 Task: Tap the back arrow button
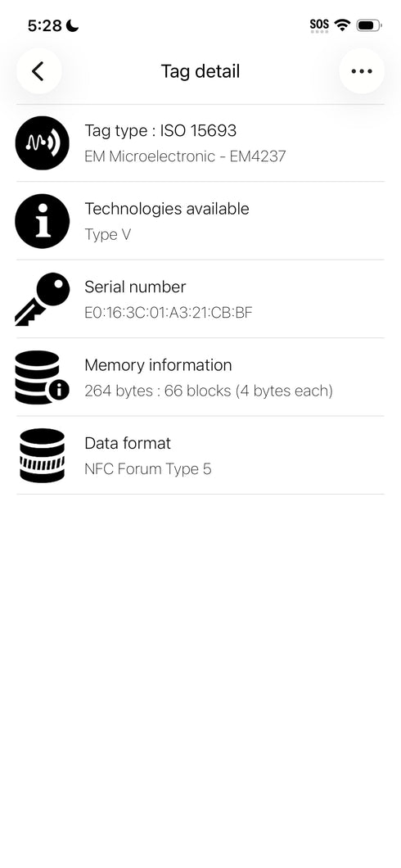point(38,71)
